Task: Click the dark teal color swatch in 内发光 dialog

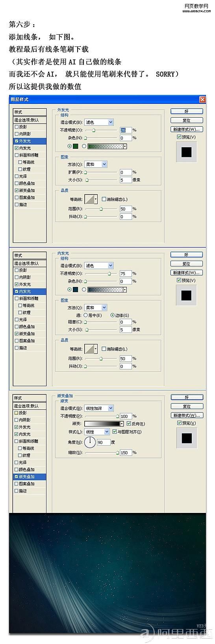Action: tap(76, 289)
